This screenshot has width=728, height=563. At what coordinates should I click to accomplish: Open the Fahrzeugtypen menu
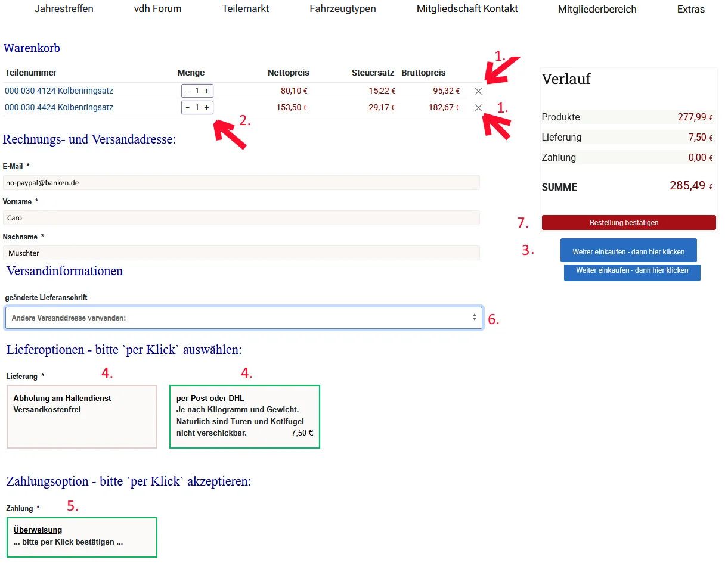pos(343,9)
